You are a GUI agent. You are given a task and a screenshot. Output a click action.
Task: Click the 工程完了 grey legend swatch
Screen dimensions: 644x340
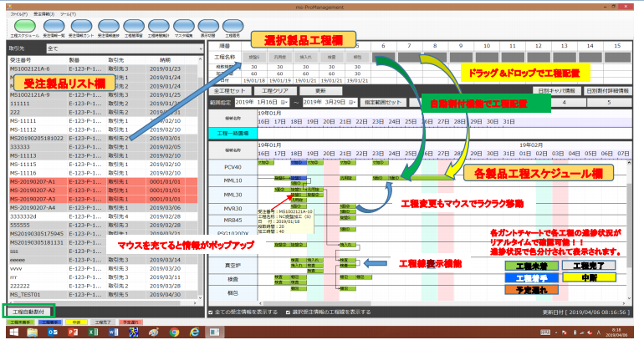coord(103,322)
